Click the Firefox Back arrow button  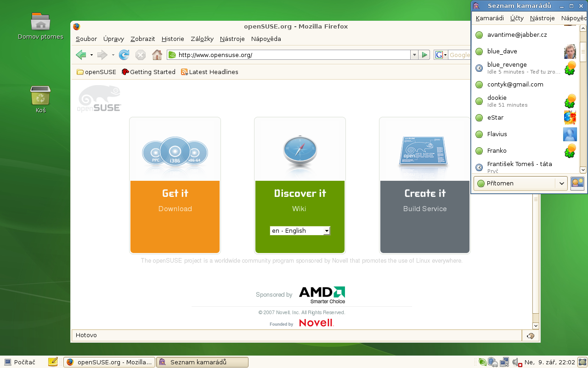pos(81,55)
